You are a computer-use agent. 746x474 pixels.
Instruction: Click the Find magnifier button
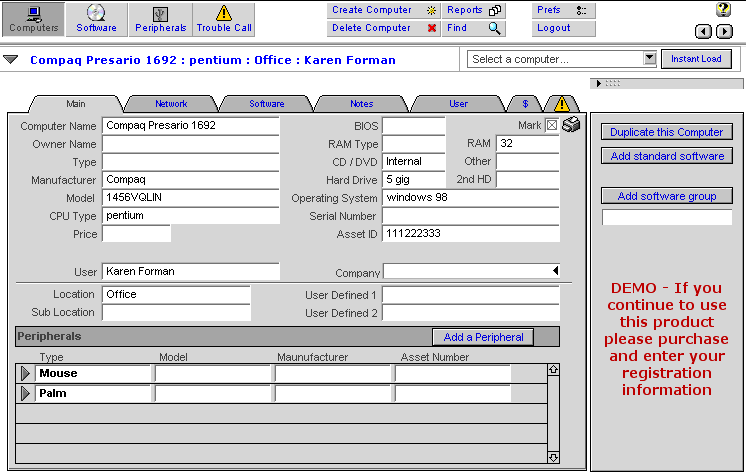tap(473, 28)
